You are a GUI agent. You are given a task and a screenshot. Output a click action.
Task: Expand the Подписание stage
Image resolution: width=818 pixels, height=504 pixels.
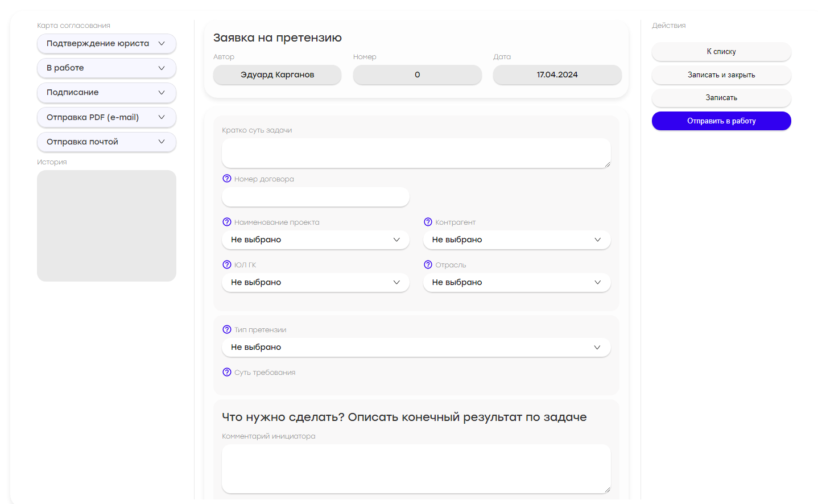tap(106, 93)
